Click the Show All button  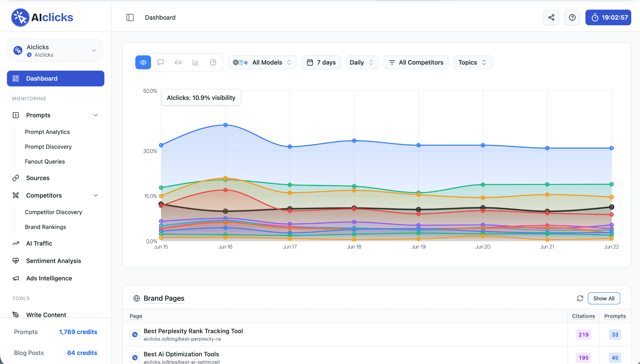[604, 298]
